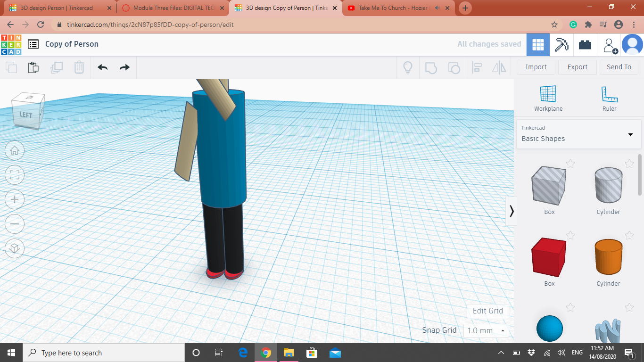Image resolution: width=644 pixels, height=362 pixels.
Task: Click the Copy of Person design name
Action: (x=72, y=44)
